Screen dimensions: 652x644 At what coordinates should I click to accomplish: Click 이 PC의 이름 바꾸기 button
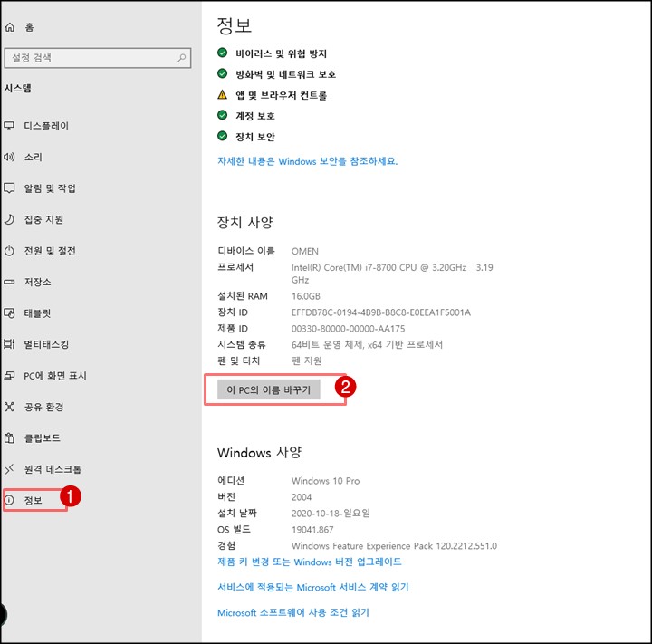269,389
